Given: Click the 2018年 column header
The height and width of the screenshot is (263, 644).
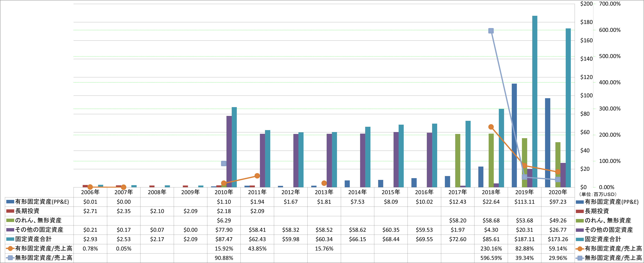Looking at the screenshot, I should (491, 192).
